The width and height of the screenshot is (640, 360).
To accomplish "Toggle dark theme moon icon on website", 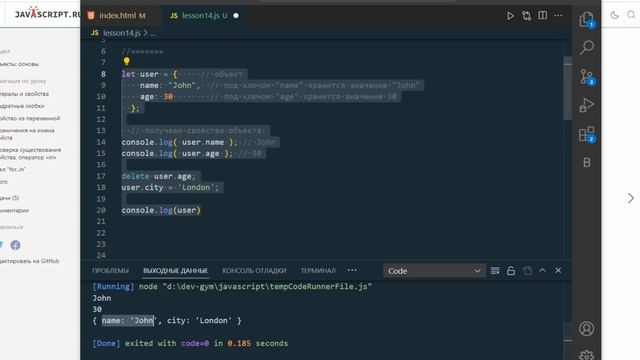I will point(615,15).
